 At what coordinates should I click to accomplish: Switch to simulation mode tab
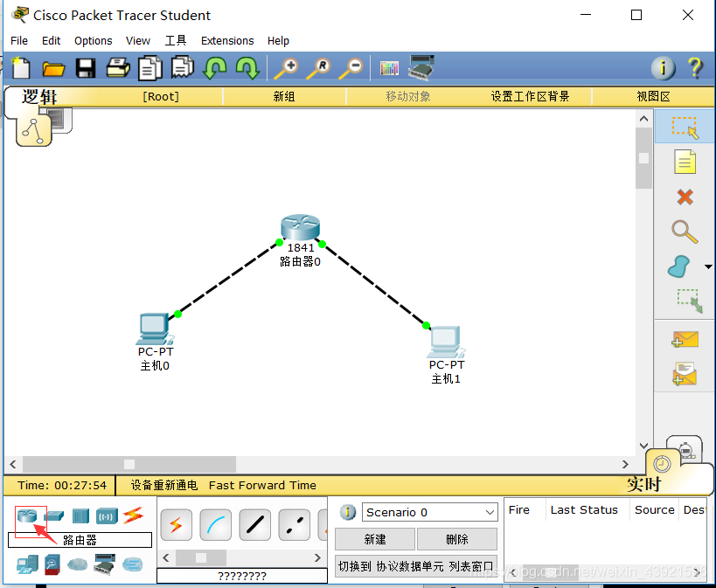(685, 448)
